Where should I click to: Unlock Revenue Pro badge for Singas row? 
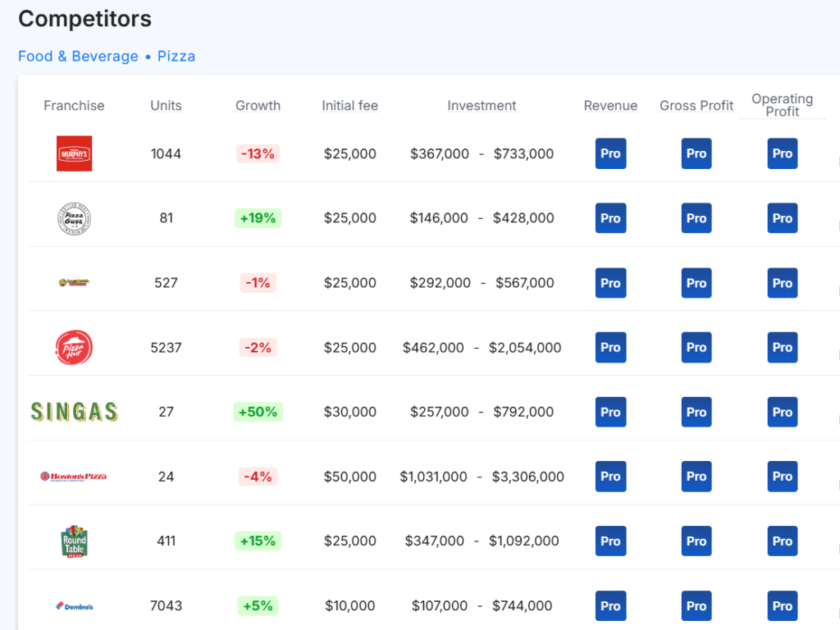(x=610, y=412)
